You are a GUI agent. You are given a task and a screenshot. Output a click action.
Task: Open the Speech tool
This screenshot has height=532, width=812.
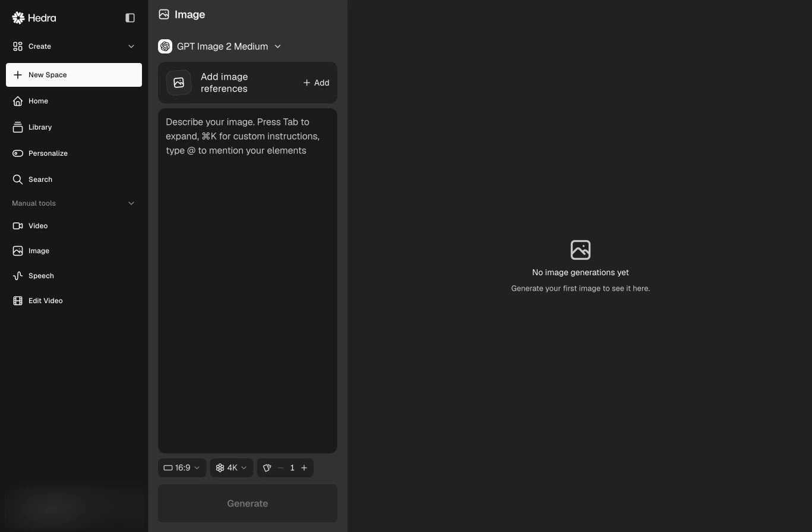coord(74,276)
